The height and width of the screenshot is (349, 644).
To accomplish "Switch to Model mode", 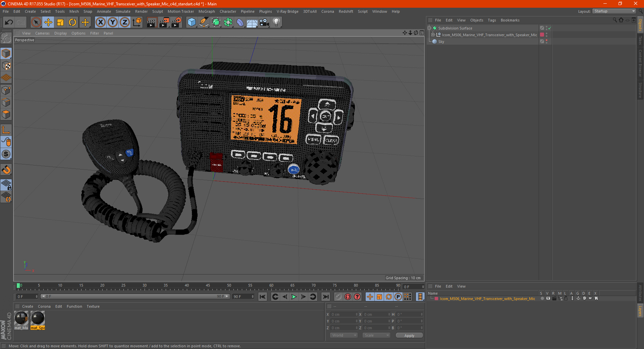I will point(6,54).
